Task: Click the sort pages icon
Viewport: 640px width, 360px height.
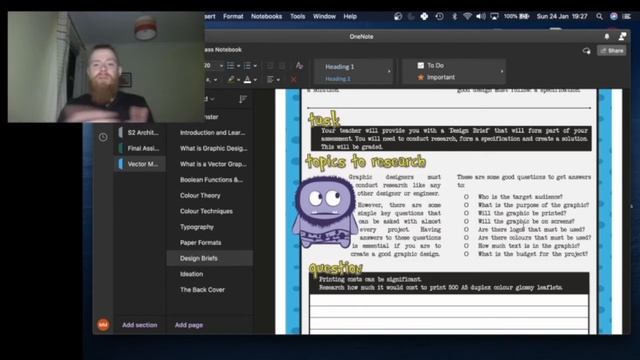Action: [x=243, y=99]
